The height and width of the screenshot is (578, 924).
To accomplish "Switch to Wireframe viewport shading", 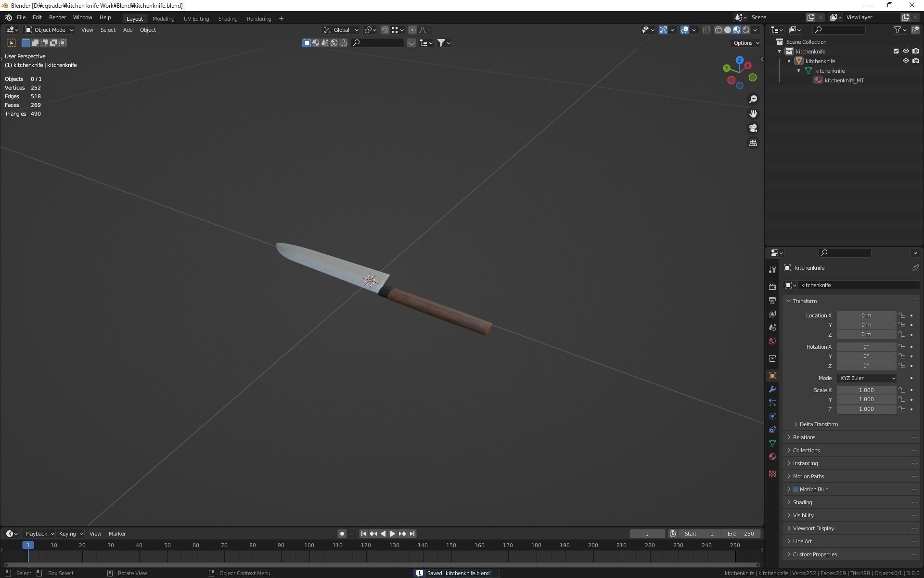I will (719, 30).
